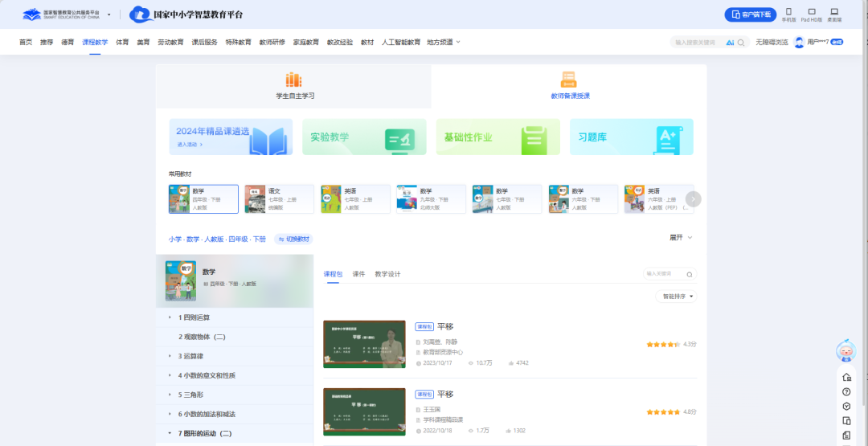
Task: Click the next arrow in textbook carousel
Action: (693, 199)
